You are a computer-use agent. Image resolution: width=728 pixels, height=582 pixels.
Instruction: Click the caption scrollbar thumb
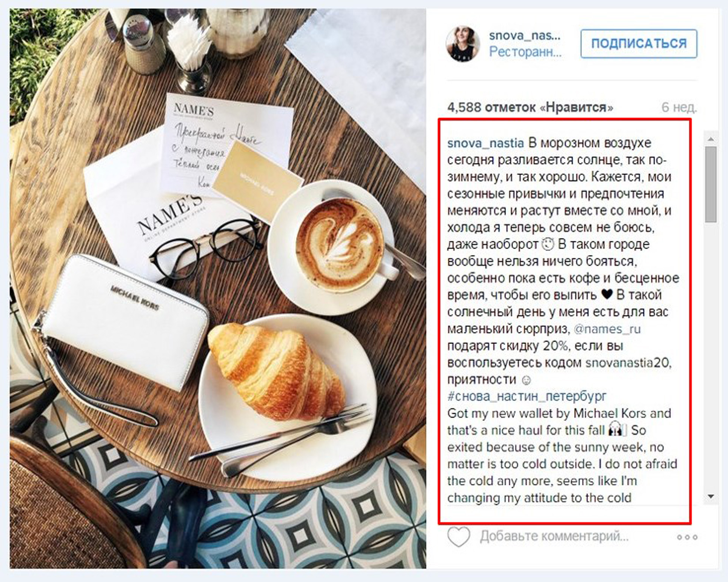[x=711, y=184]
